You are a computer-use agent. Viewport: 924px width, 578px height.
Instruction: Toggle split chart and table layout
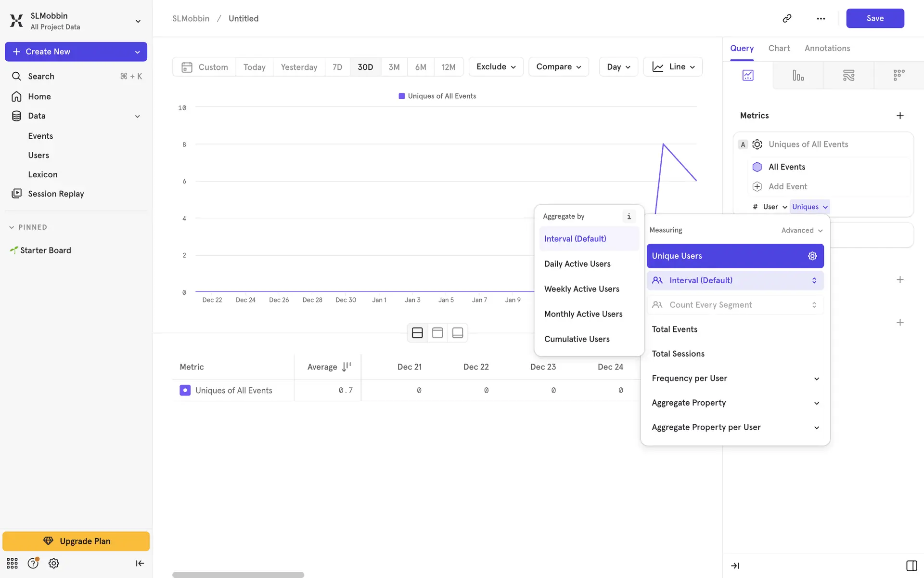point(417,333)
